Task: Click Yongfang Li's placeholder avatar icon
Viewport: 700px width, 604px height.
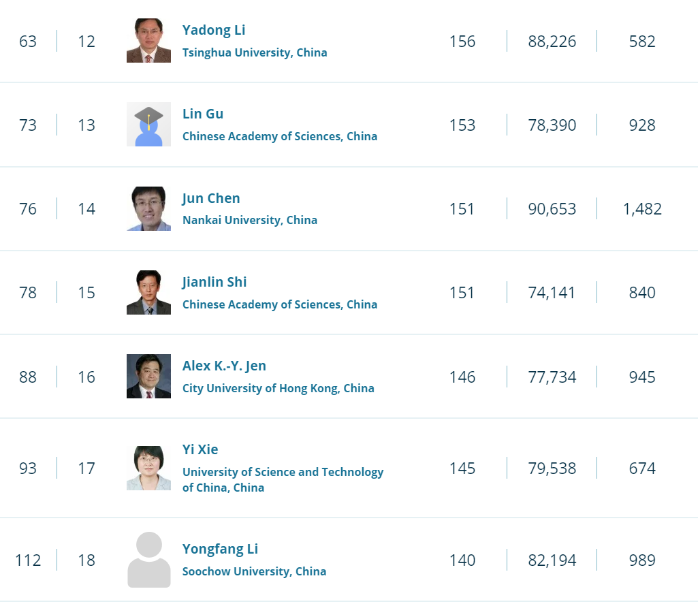Action: tap(148, 560)
